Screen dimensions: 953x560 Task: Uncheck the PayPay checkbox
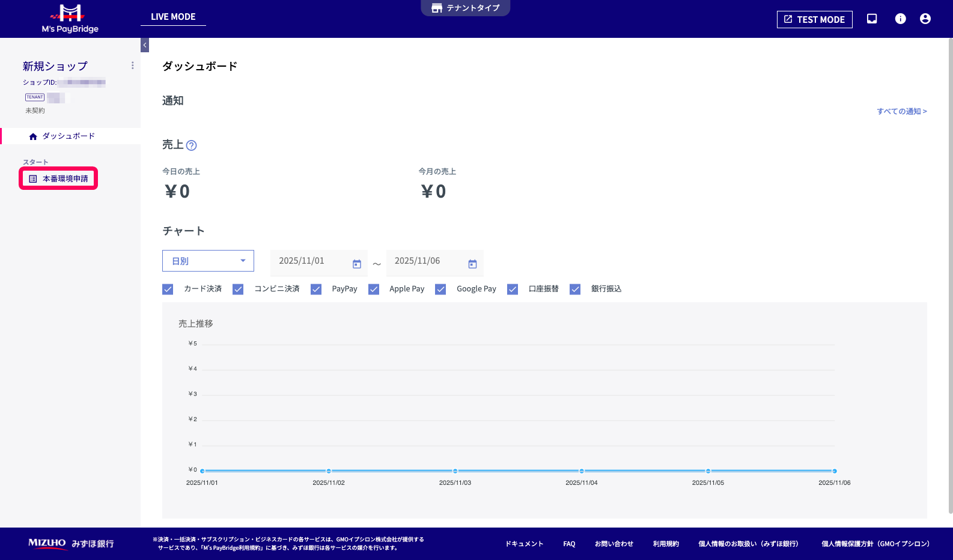pos(316,289)
